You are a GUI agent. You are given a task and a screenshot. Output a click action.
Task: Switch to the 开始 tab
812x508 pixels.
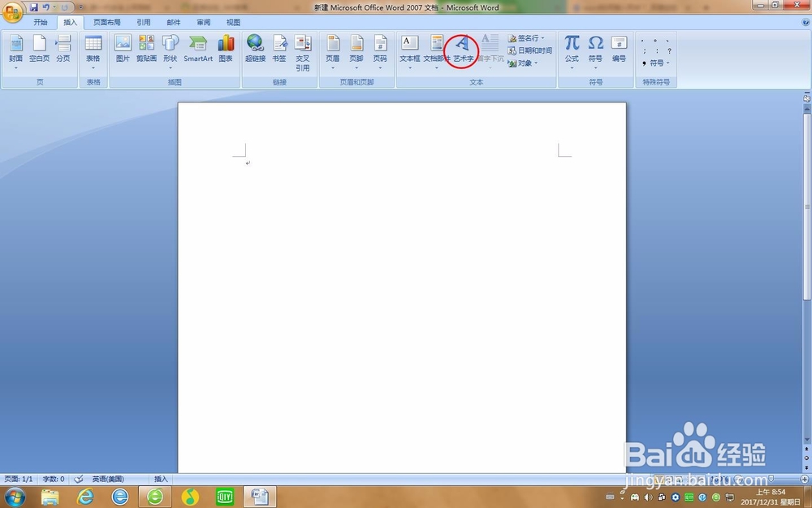pyautogui.click(x=41, y=22)
